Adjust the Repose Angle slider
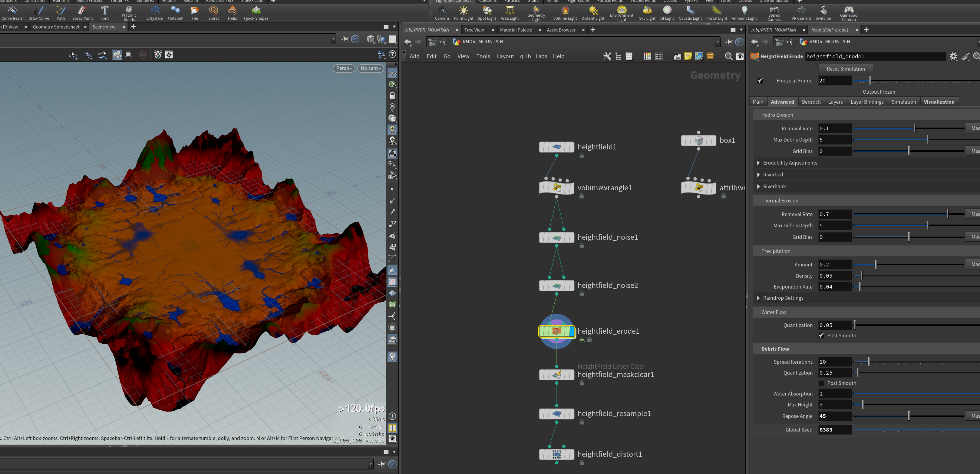Image resolution: width=980 pixels, height=474 pixels. click(x=909, y=416)
